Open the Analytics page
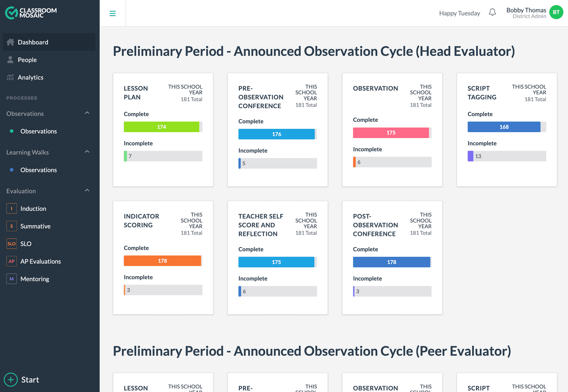 point(30,77)
